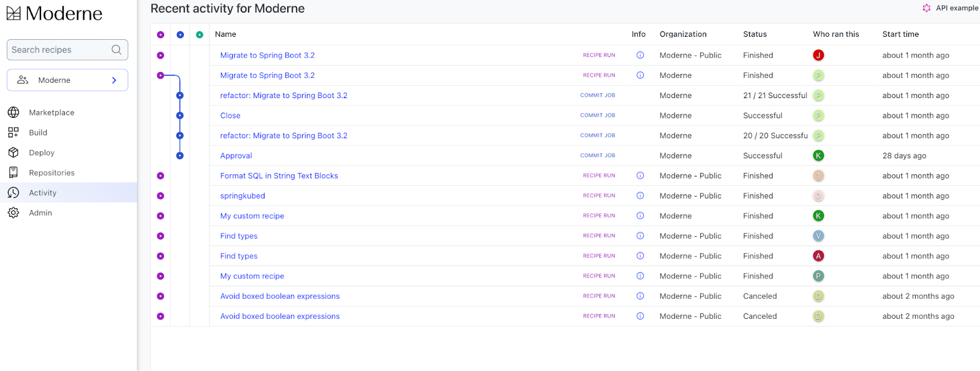Screen dimensions: 980x371
Task: Click the magnifier icon in the search box
Action: [x=116, y=50]
